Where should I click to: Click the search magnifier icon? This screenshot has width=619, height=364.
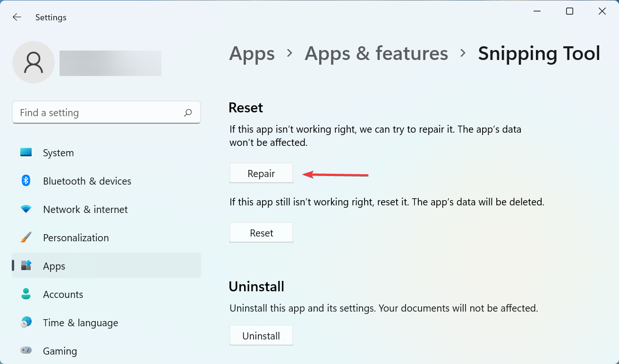(187, 112)
